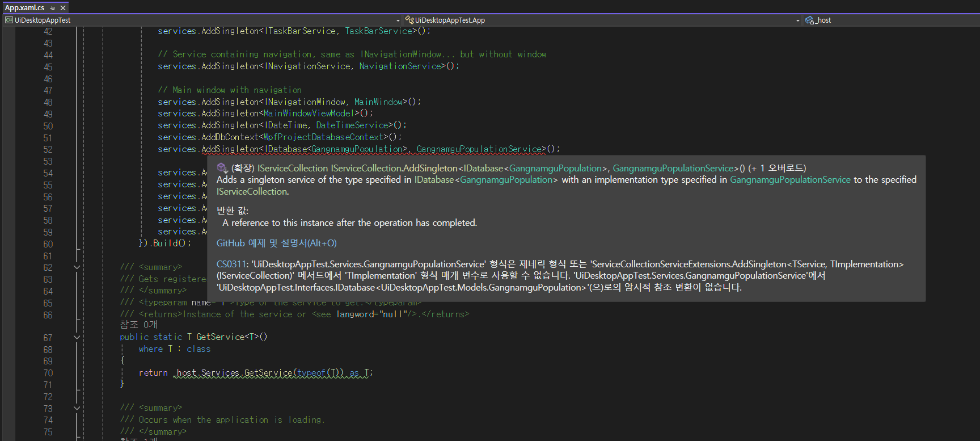Viewport: 980px width, 441px height.
Task: Click INavigationWindow on line 48
Action: click(x=305, y=102)
